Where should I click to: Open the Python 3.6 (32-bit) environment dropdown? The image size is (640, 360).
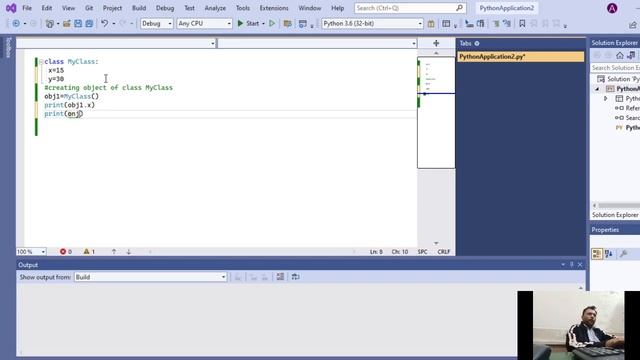pyautogui.click(x=372, y=24)
